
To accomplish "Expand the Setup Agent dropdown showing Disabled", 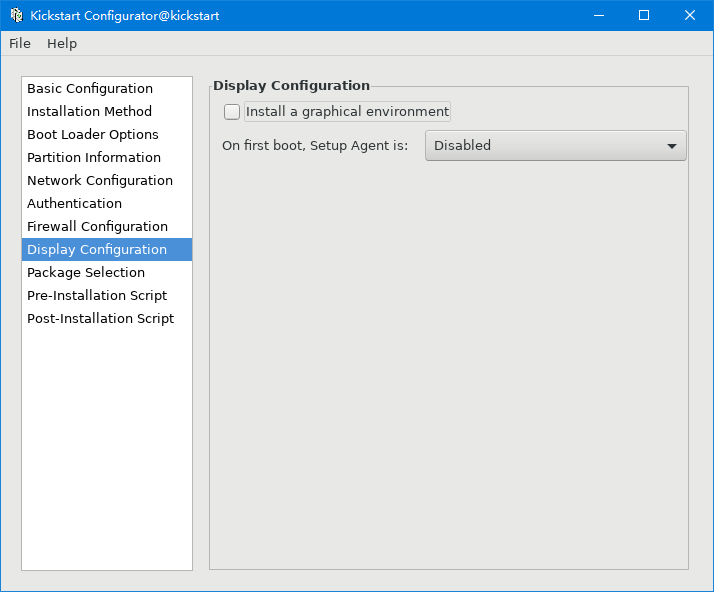I will click(x=556, y=146).
